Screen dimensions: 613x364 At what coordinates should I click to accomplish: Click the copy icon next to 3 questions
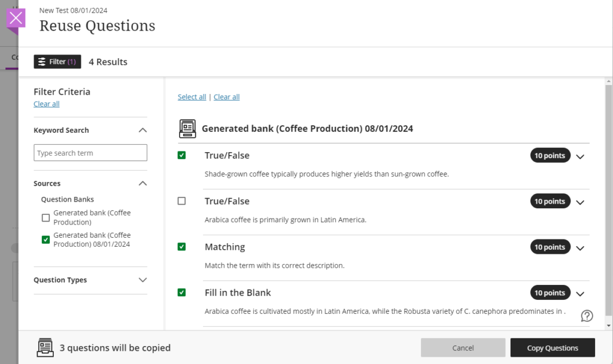[45, 348]
